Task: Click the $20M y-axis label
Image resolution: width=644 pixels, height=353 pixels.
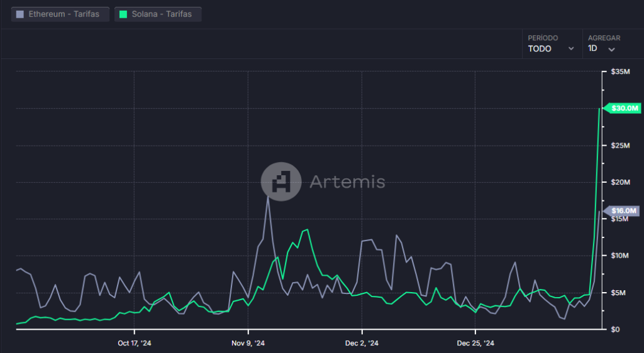Action: point(620,182)
